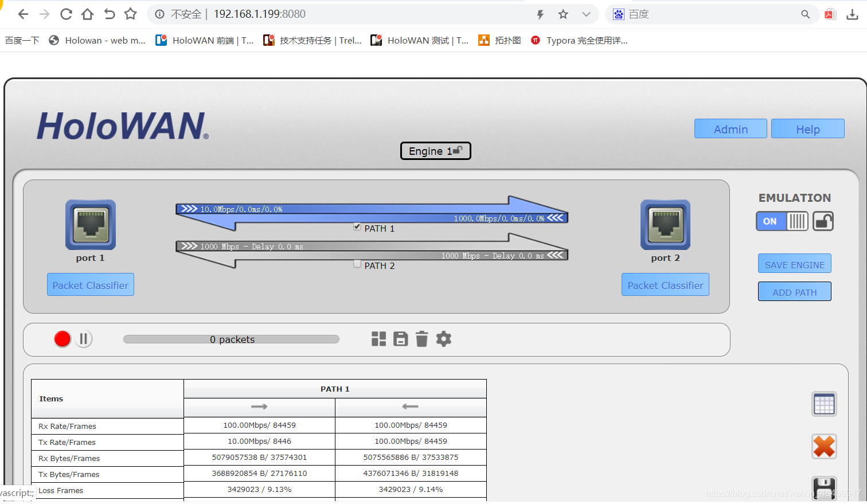Click the HoloWAN logo
The width and height of the screenshot is (867, 504).
point(123,126)
